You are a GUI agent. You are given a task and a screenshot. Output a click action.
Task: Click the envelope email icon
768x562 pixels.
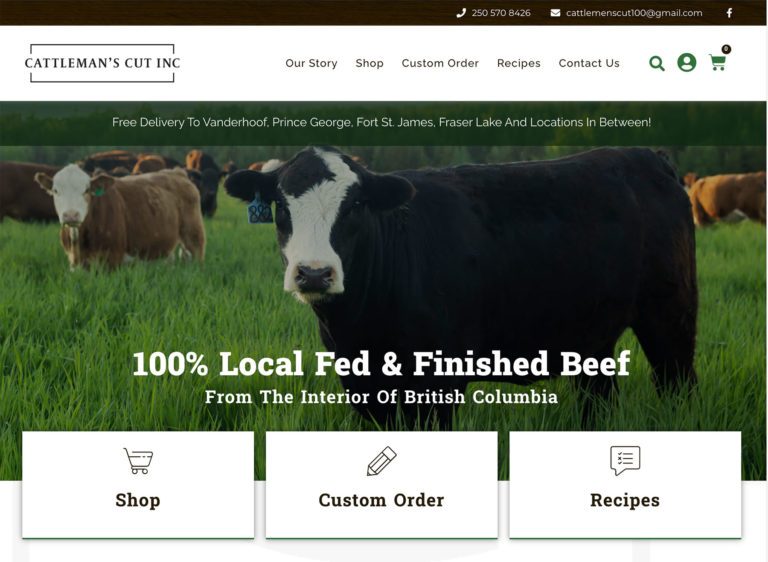(555, 13)
